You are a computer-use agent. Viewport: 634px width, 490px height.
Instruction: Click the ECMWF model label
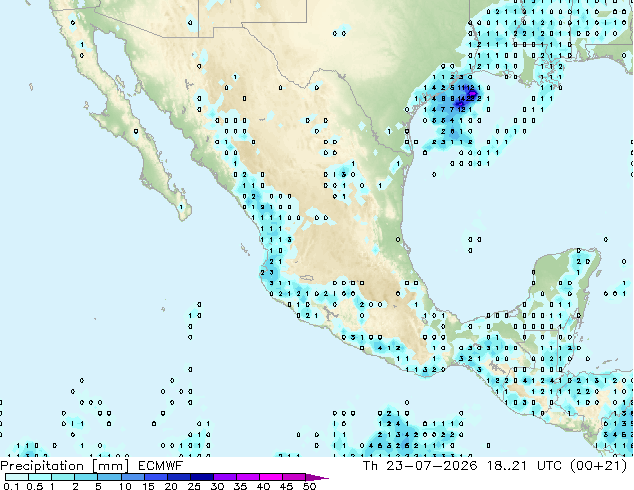pyautogui.click(x=161, y=466)
